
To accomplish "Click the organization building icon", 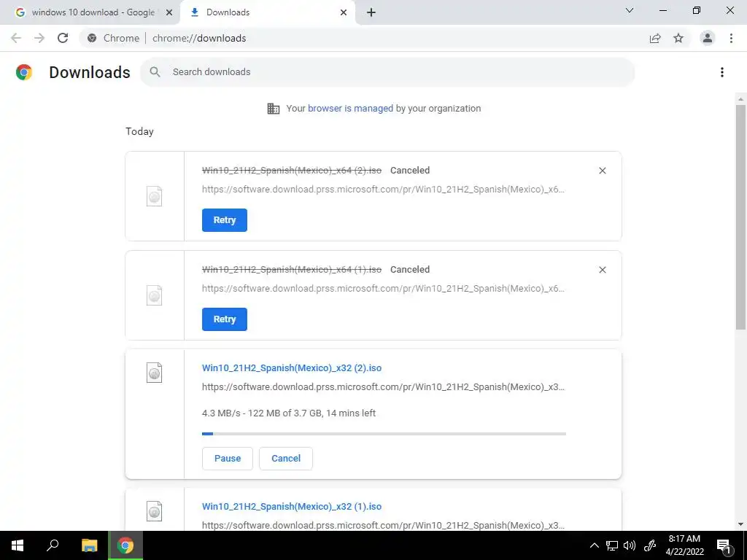I will 274,109.
